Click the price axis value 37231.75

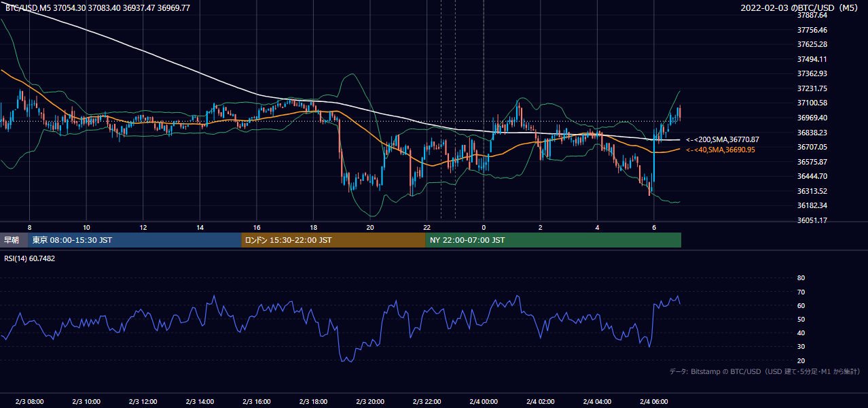click(x=812, y=88)
